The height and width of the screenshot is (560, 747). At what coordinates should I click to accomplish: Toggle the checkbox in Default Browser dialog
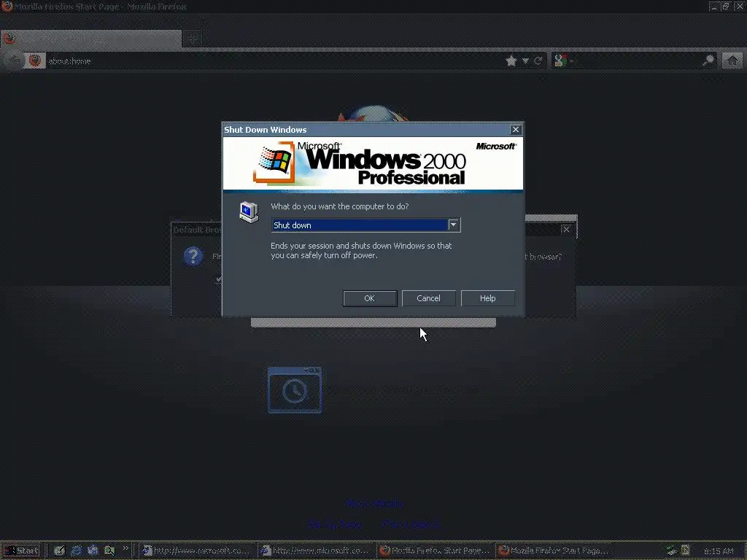tap(219, 279)
